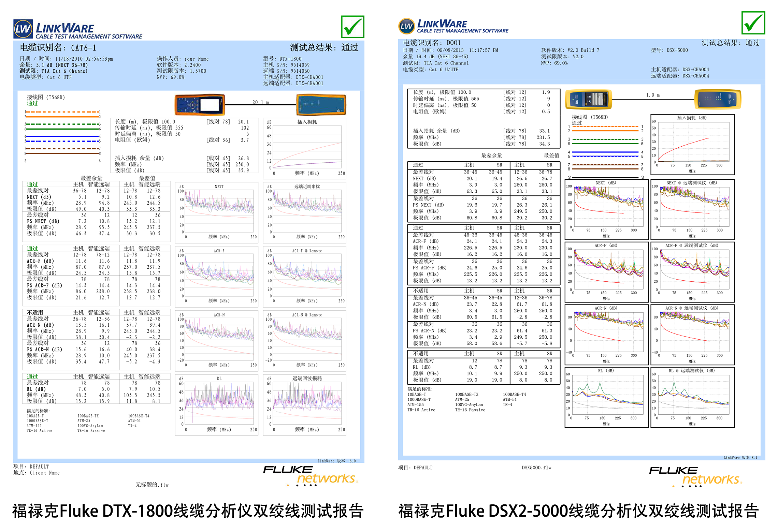Click '100VG-AnyLan' standard in the DTX-1800 report
The width and height of the screenshot is (778, 532).
[90, 426]
